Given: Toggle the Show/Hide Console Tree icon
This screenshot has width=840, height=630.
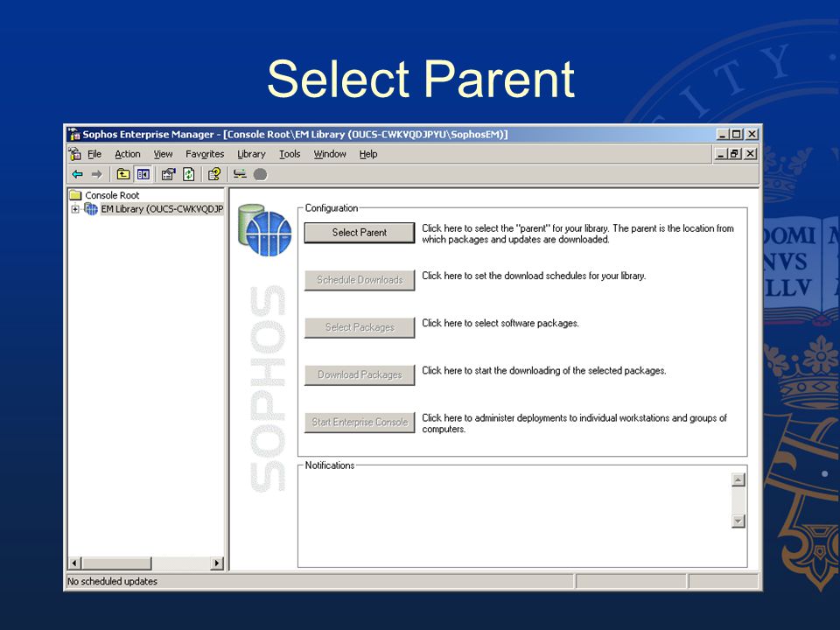Looking at the screenshot, I should click(x=143, y=174).
